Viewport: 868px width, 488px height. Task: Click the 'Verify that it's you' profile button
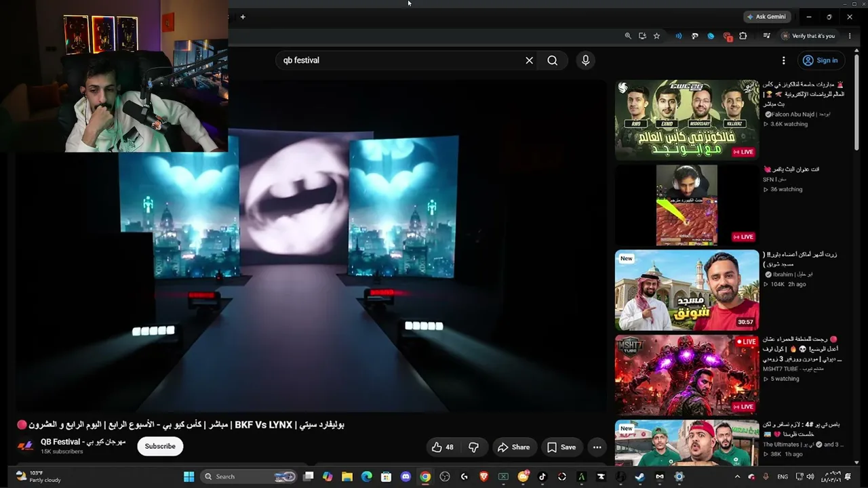(808, 36)
